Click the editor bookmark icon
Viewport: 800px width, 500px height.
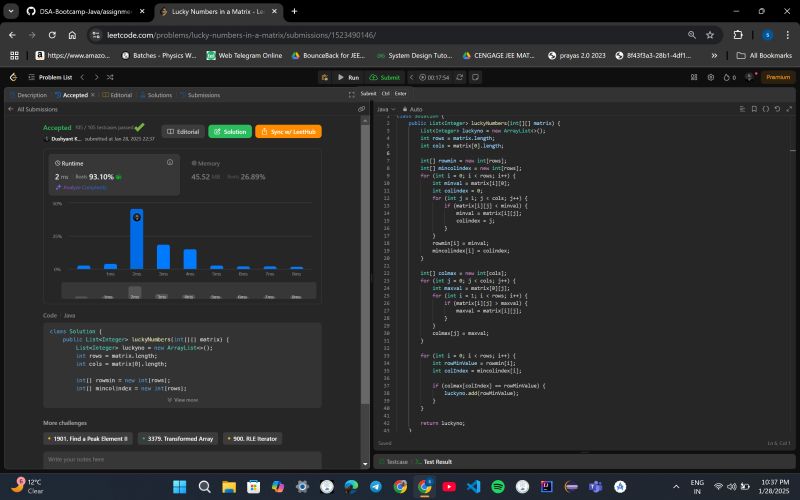[754, 109]
